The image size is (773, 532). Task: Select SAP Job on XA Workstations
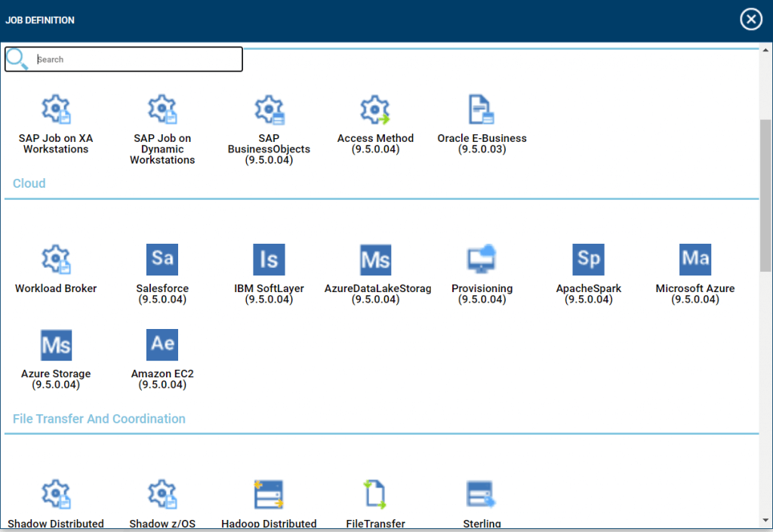[x=56, y=110]
